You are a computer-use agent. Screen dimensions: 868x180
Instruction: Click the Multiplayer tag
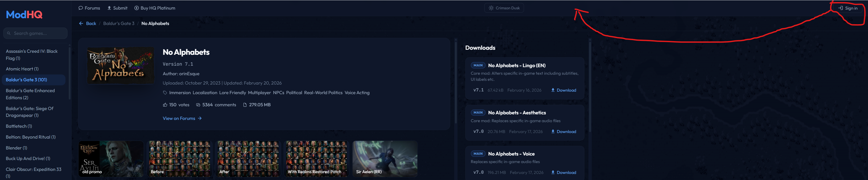(259, 93)
